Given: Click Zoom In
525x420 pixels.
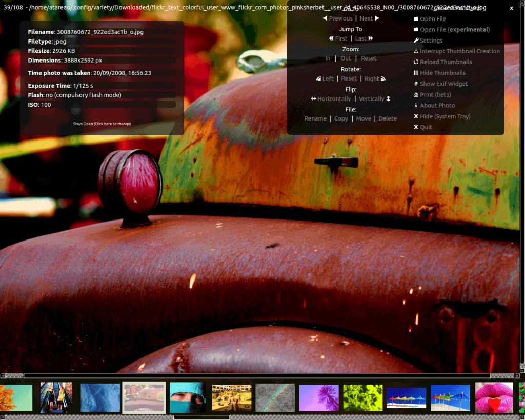Looking at the screenshot, I should [328, 58].
